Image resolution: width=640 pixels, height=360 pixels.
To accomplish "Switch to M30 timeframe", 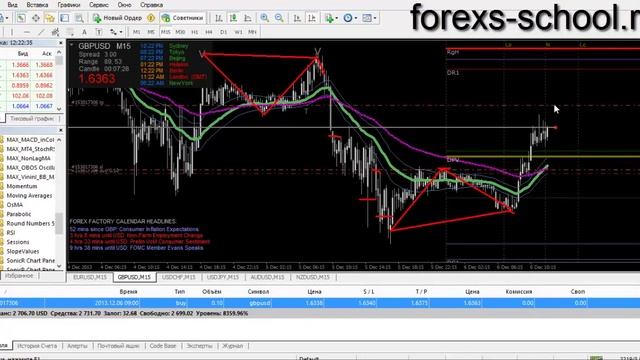I will click(180, 32).
